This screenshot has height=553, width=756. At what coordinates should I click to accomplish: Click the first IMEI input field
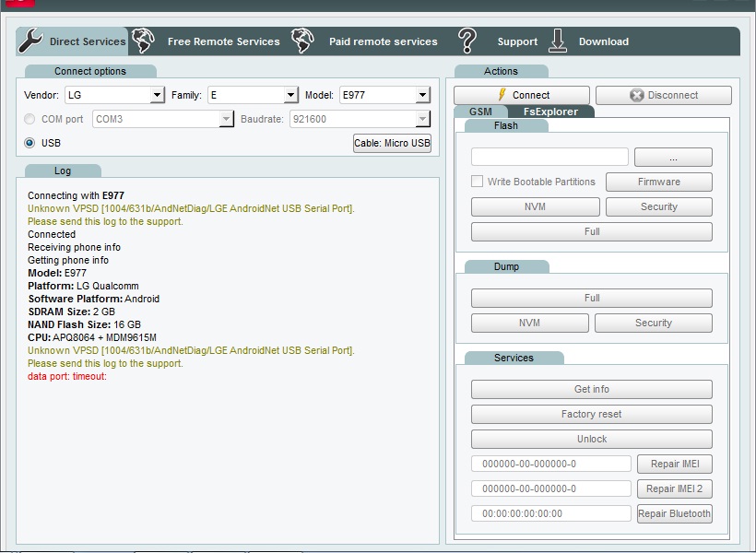tap(551, 464)
